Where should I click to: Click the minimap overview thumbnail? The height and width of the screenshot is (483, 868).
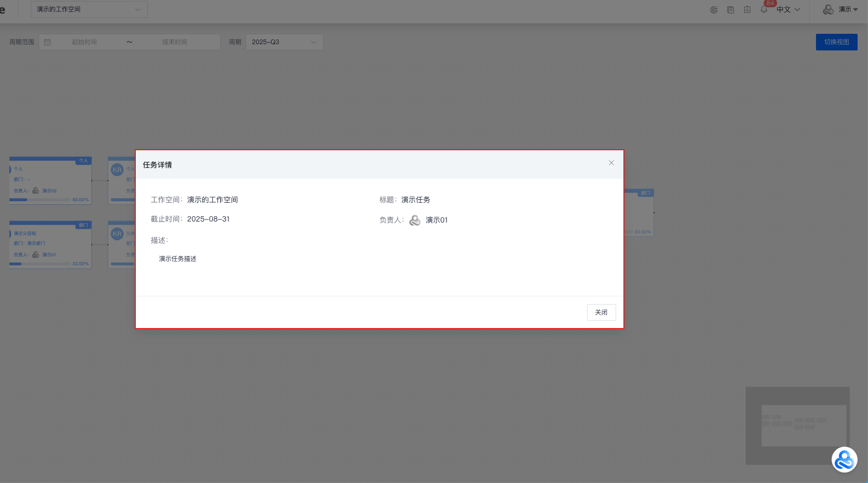point(797,425)
